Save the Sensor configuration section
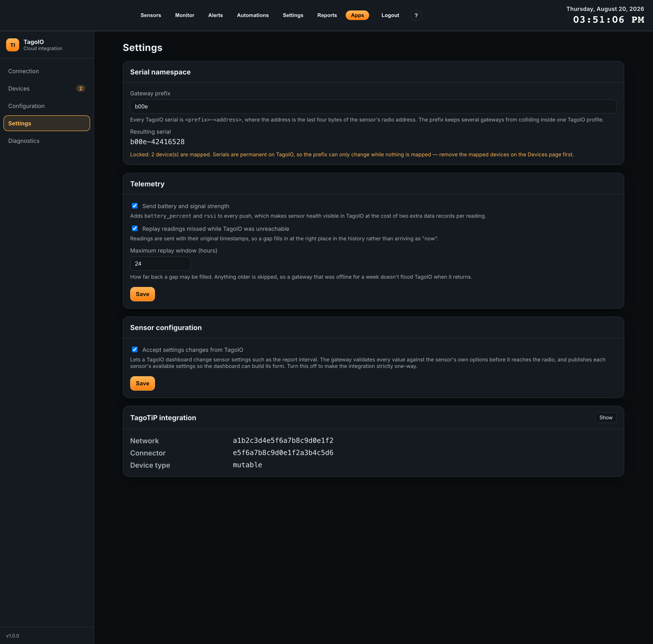653x644 pixels. coord(143,383)
